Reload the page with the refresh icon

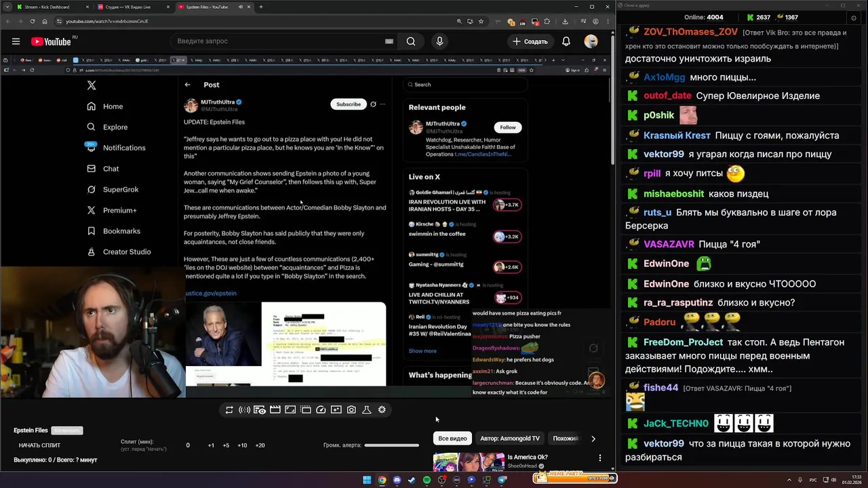[x=33, y=21]
